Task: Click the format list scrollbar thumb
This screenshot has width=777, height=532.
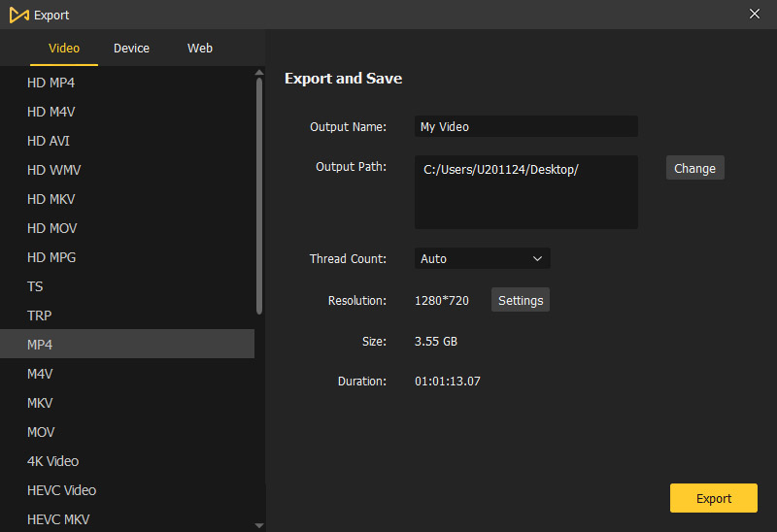Action: pos(259,194)
